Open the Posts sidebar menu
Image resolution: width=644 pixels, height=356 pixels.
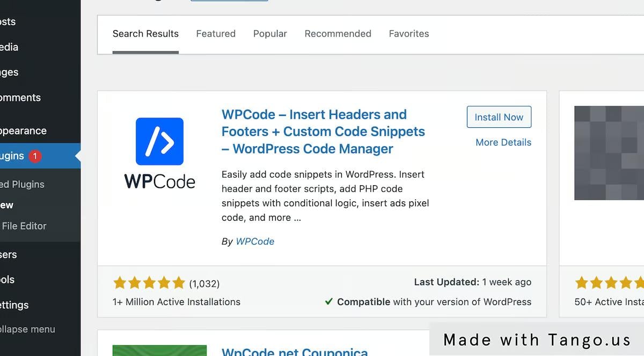click(8, 22)
